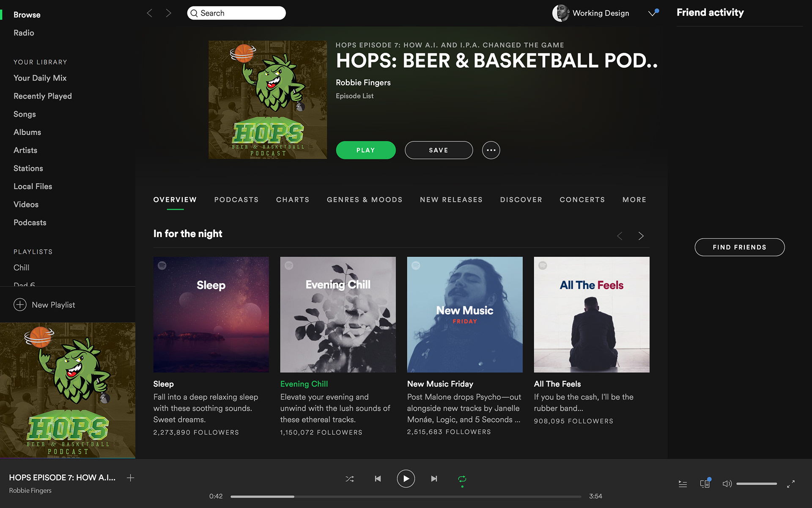Toggle shuffle playback

click(350, 479)
